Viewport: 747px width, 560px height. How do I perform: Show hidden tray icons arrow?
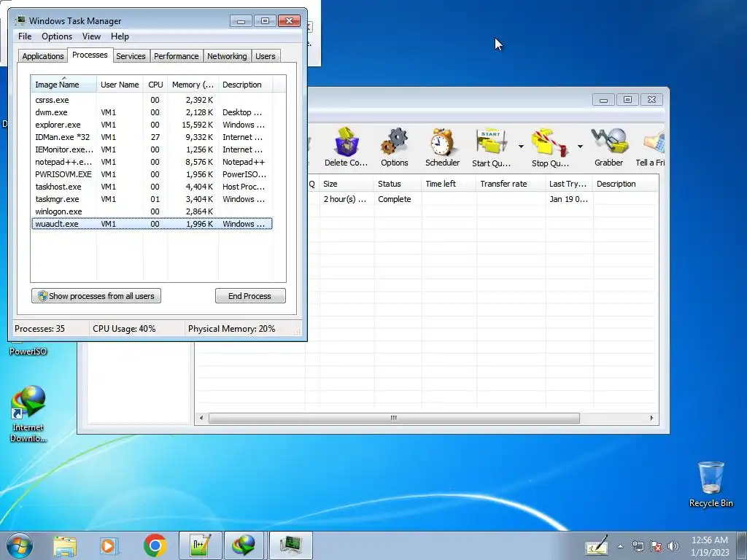tap(620, 546)
